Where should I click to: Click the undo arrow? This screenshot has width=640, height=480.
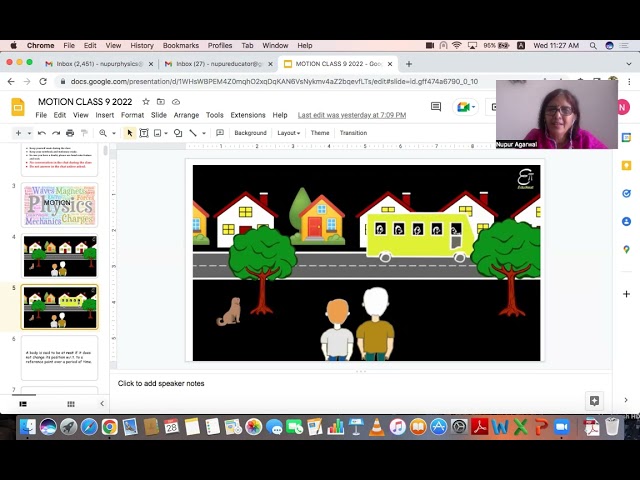(42, 133)
